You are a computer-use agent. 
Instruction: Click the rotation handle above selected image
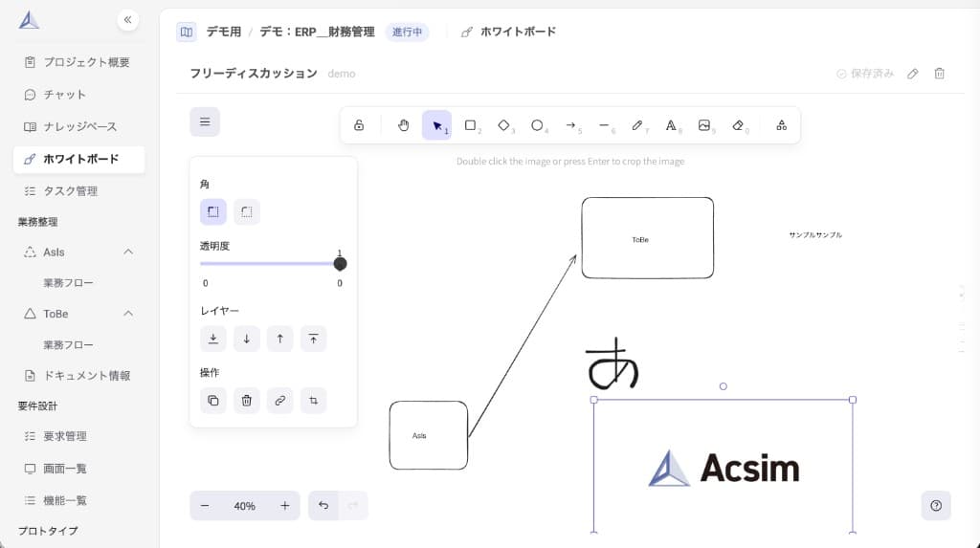724,386
